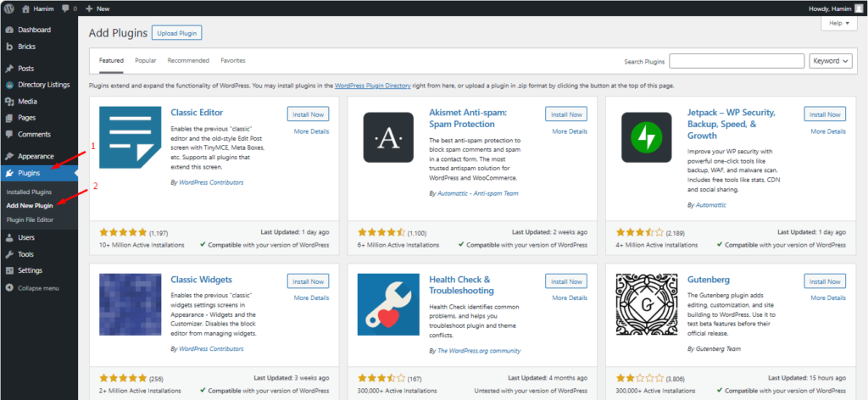Screen dimensions: 868x400
Task: Switch to the Recommended tab
Action: (188, 61)
